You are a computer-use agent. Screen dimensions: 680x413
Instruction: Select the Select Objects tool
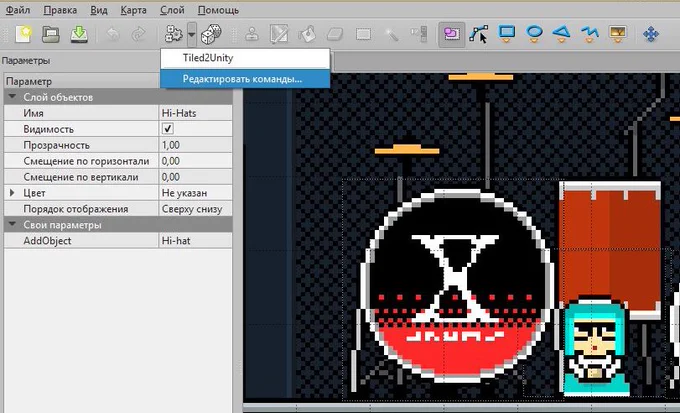coord(451,34)
